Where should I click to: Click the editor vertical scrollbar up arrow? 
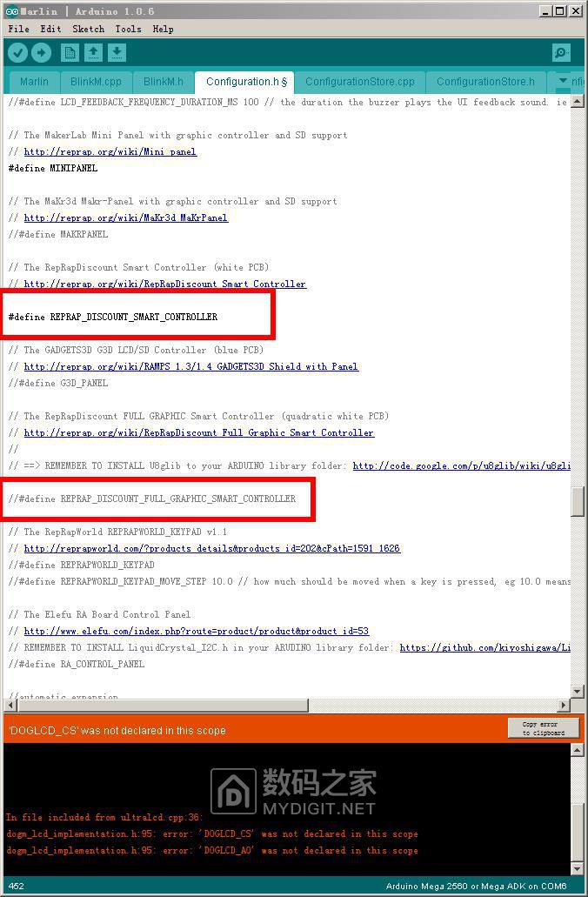click(578, 102)
